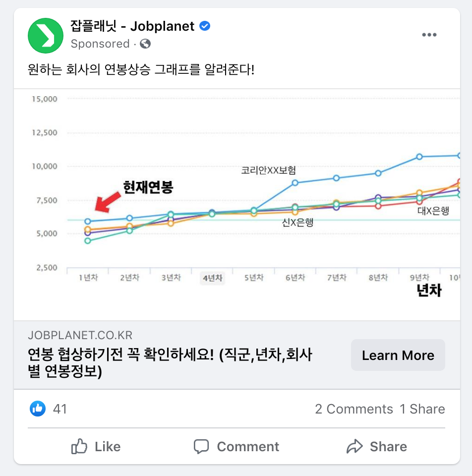View the 41 reactions count
The image size is (472, 476).
[x=60, y=409]
